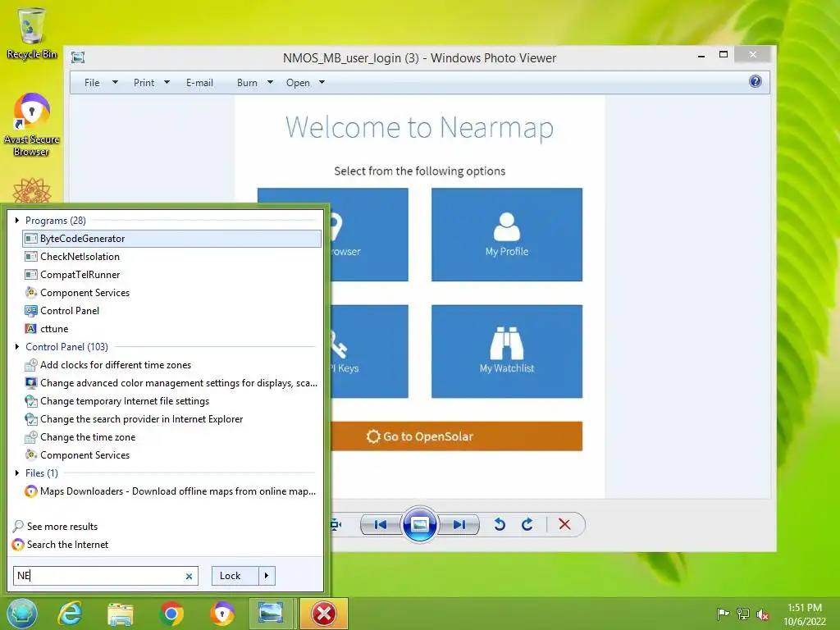The height and width of the screenshot is (630, 840).
Task: Go to the previous photo
Action: [381, 524]
